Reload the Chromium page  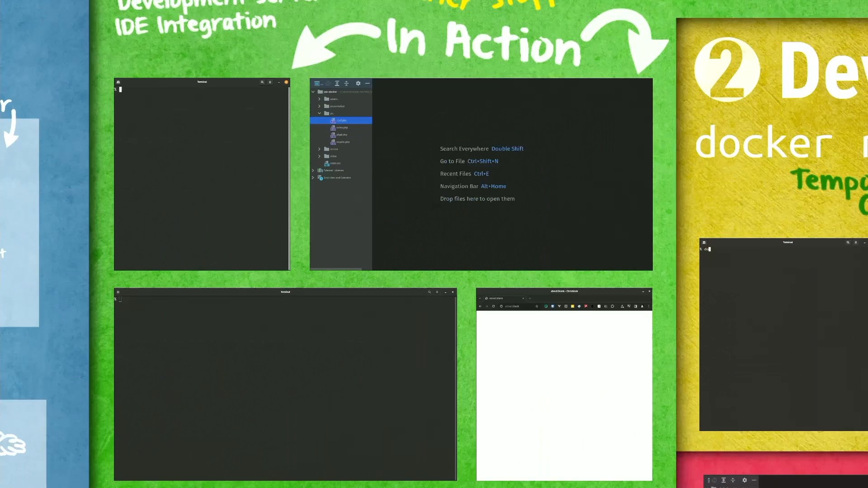(x=493, y=306)
